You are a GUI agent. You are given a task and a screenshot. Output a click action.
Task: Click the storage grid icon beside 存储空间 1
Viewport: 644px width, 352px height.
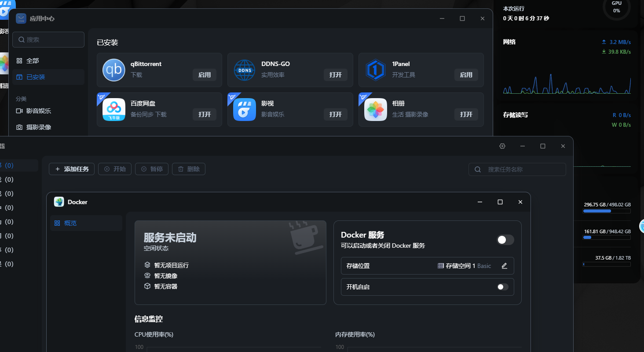441,266
